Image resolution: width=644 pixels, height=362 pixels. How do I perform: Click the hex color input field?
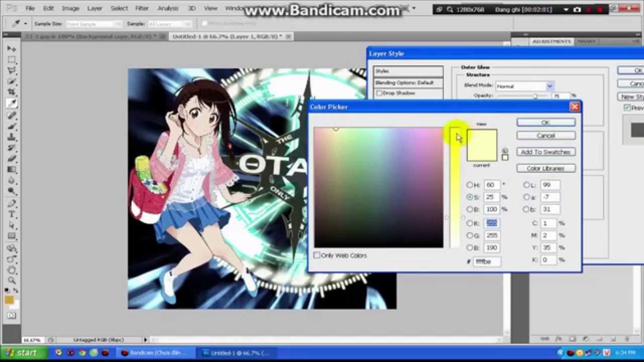click(487, 261)
